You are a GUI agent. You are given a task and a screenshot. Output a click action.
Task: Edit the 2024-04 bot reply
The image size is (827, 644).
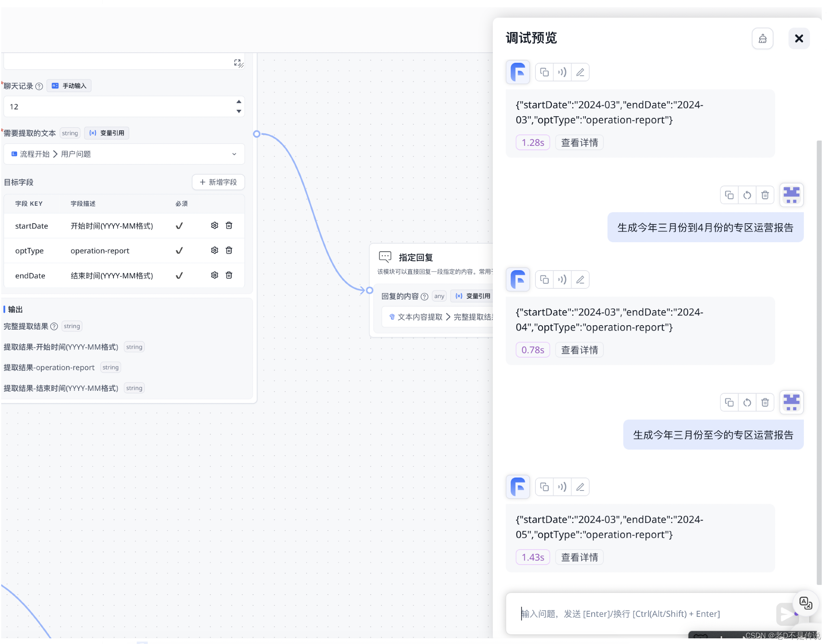[x=580, y=279]
